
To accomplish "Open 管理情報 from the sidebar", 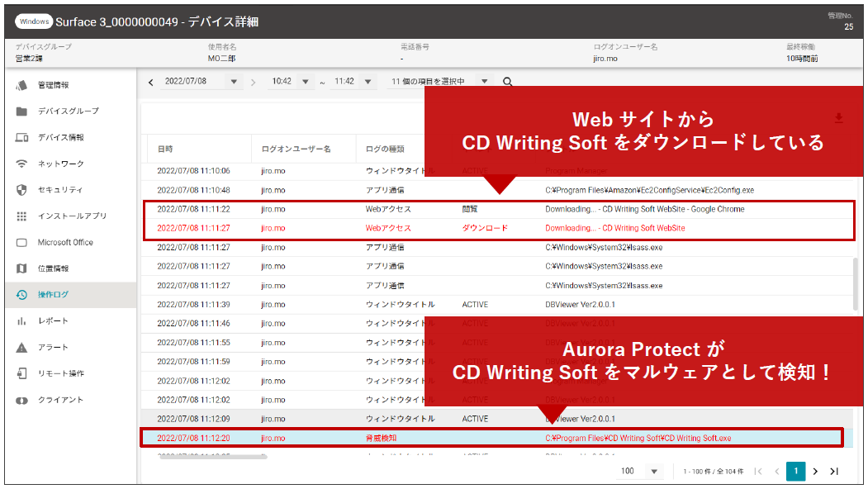I will coord(54,85).
